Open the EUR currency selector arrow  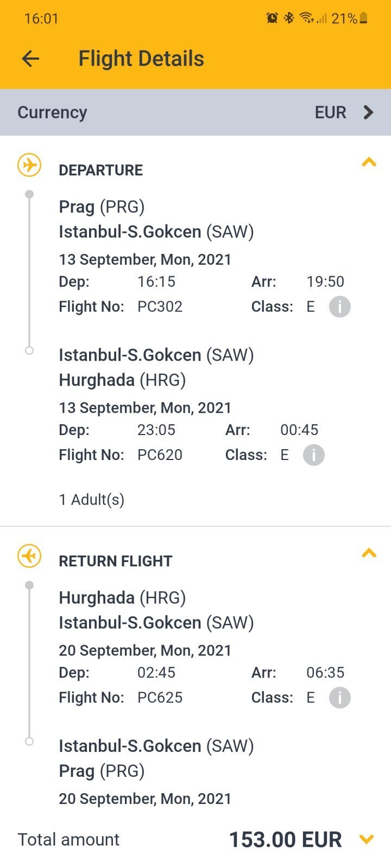(x=369, y=112)
